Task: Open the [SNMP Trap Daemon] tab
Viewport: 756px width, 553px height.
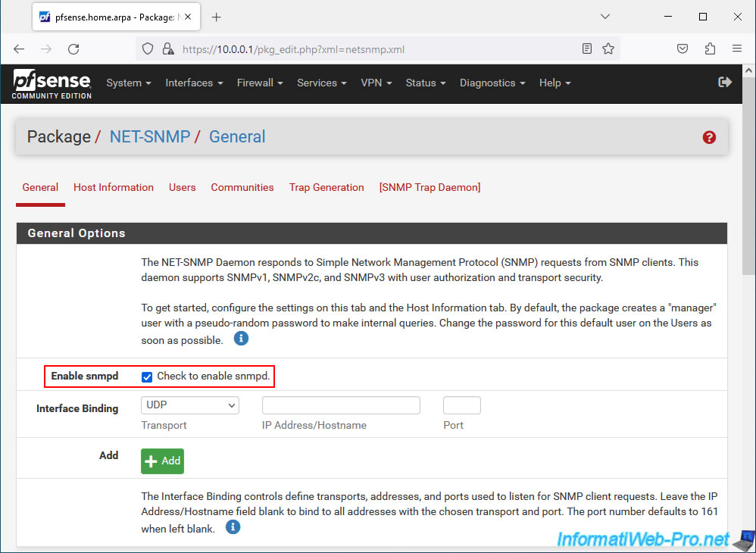Action: pyautogui.click(x=430, y=188)
